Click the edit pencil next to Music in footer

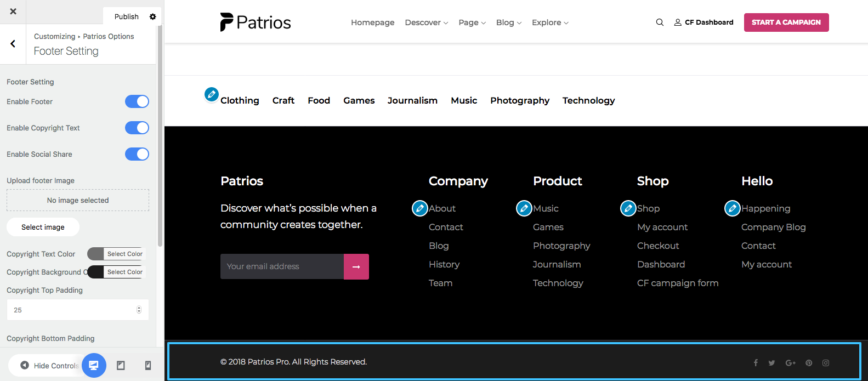click(x=524, y=208)
